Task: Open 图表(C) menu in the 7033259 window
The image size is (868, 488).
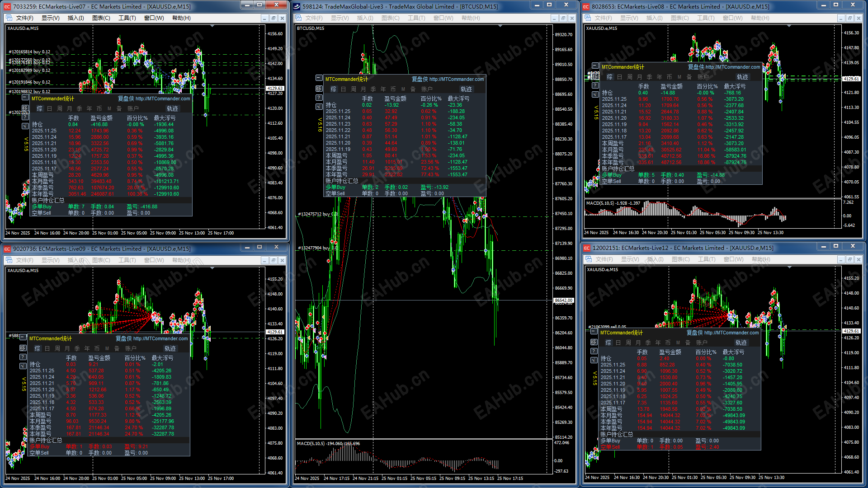Action: (x=101, y=18)
